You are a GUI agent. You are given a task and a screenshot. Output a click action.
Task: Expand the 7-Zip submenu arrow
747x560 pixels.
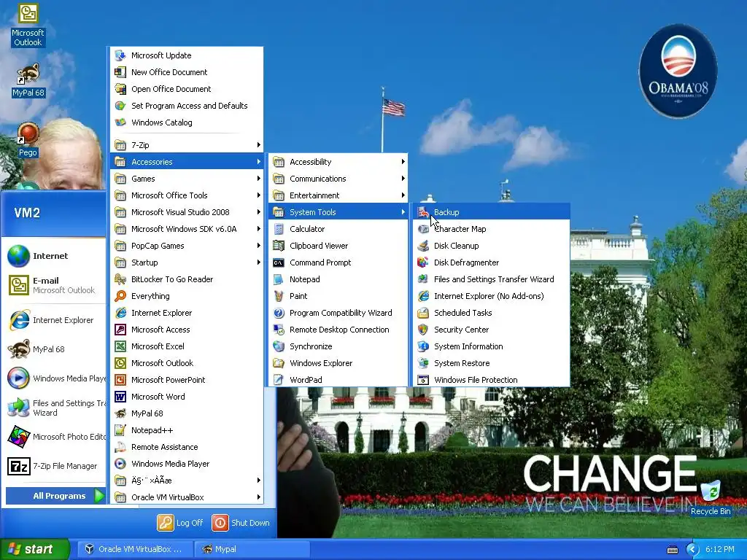click(259, 145)
